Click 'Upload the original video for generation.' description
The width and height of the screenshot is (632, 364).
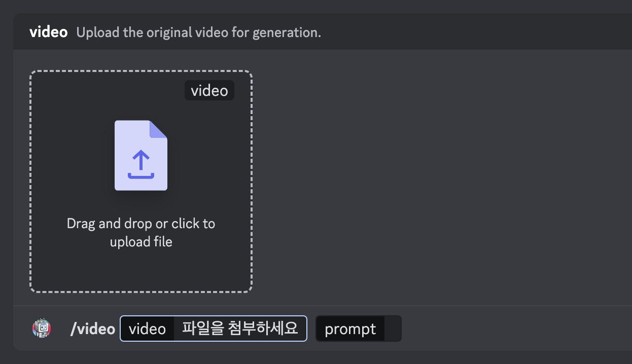click(x=198, y=32)
